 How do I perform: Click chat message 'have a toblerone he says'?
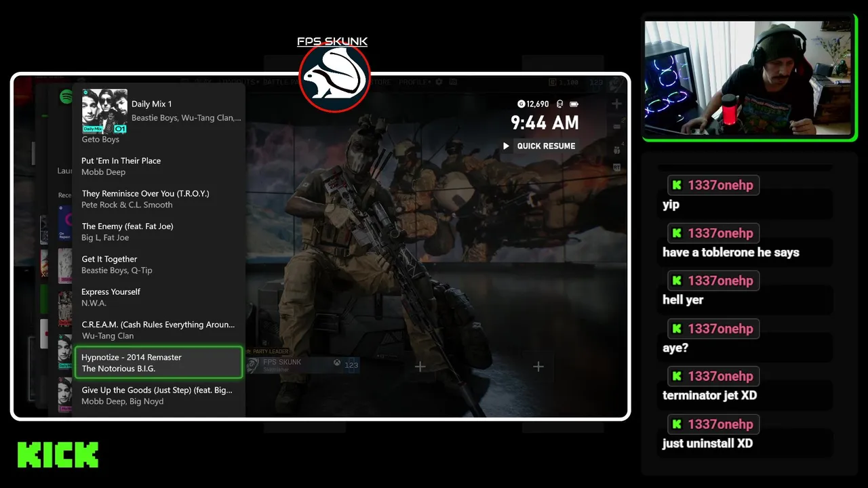coord(731,252)
